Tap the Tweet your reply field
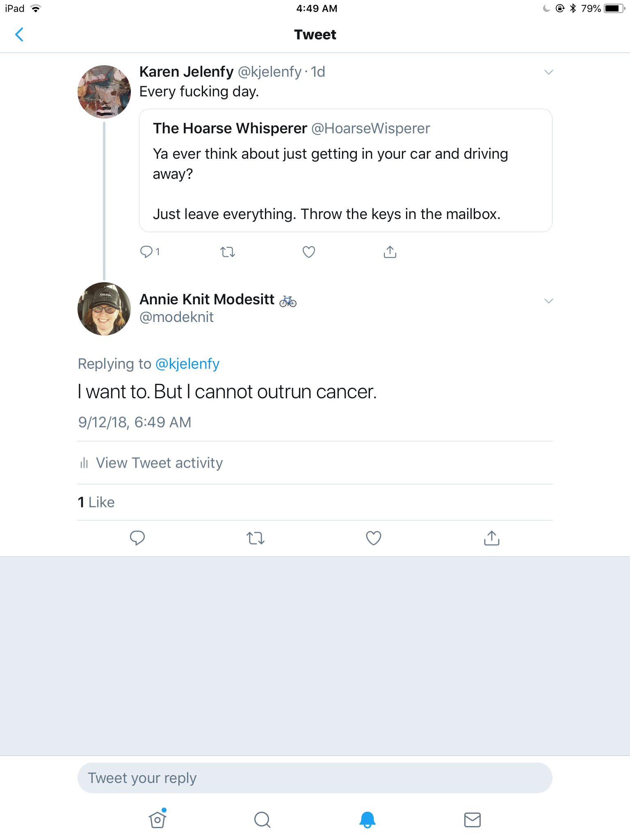Image resolution: width=630 pixels, height=840 pixels. click(315, 778)
